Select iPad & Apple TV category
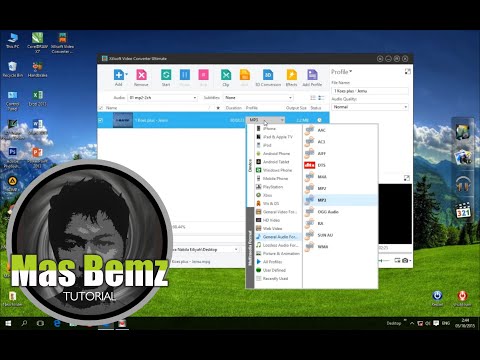 [278, 137]
